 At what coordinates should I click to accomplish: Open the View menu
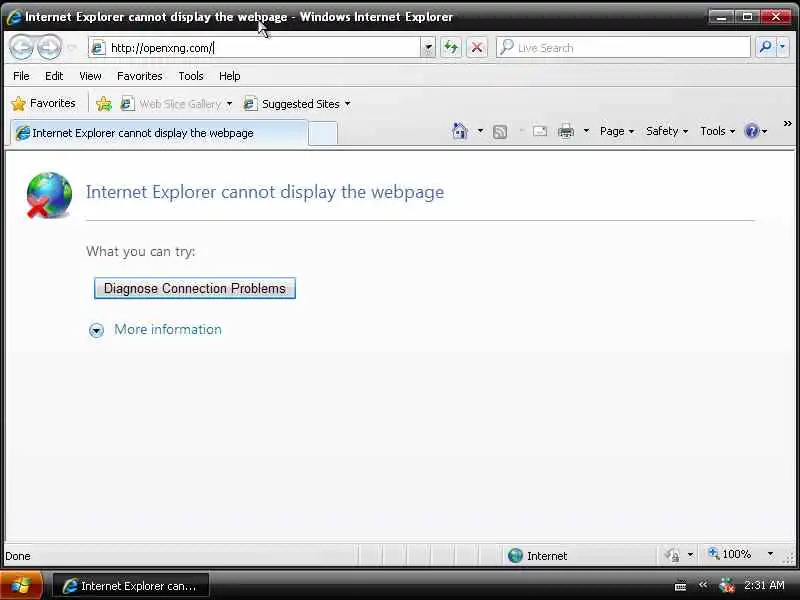pyautogui.click(x=90, y=76)
